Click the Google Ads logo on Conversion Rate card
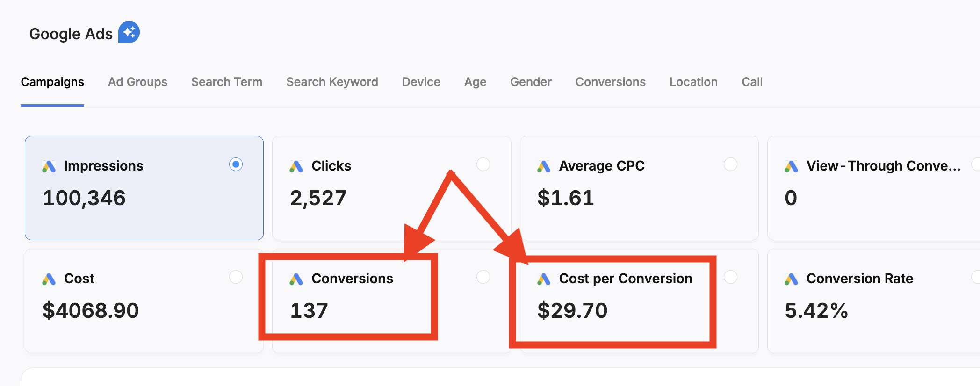 pos(791,279)
